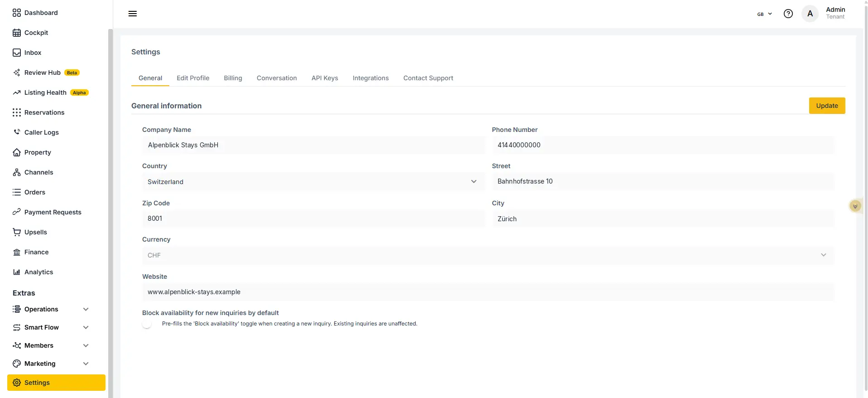Click the Reservations dots icon
868x398 pixels.
[17, 112]
